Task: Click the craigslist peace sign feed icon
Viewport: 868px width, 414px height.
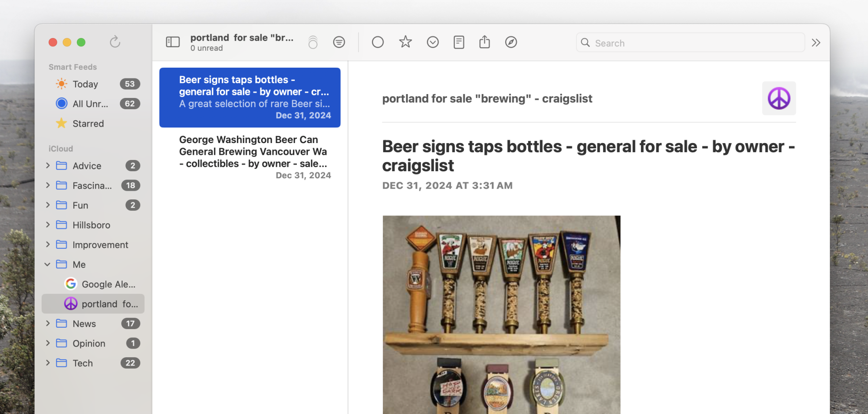Action: click(779, 98)
